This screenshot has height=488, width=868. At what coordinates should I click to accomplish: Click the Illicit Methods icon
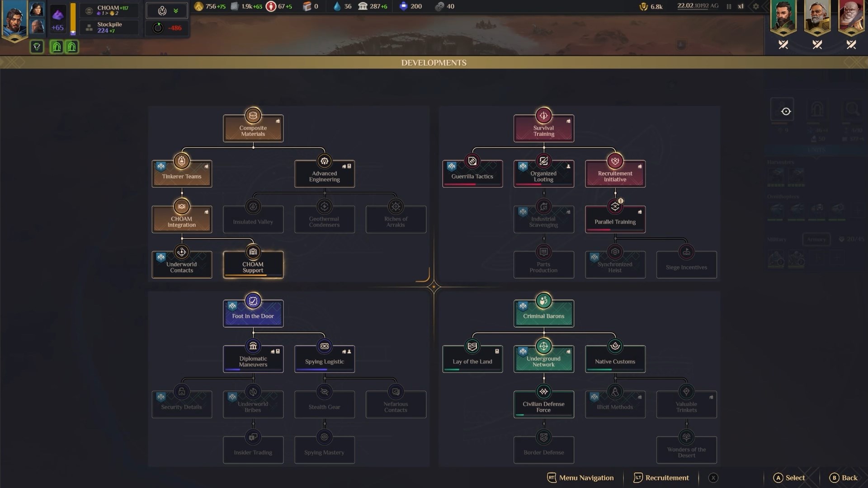coord(615,392)
